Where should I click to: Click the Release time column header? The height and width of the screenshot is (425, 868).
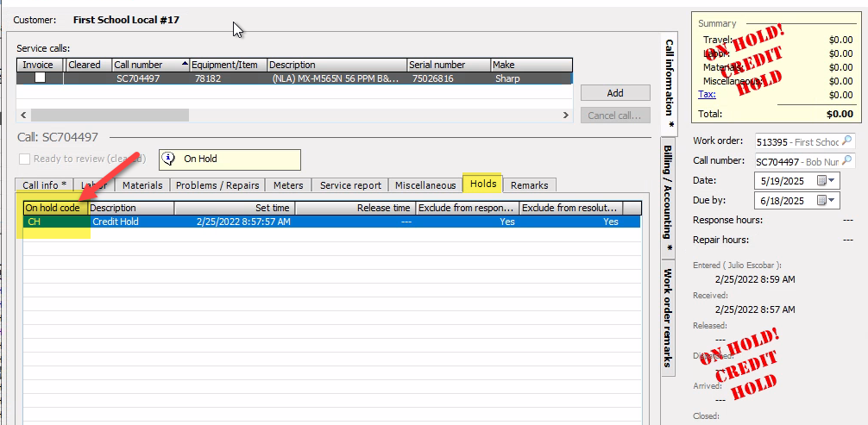[x=355, y=208]
